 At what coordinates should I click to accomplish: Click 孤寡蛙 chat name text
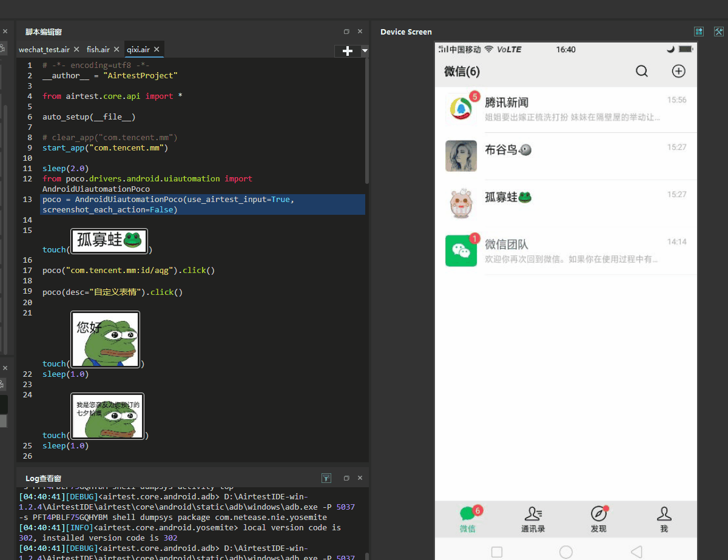(x=500, y=197)
